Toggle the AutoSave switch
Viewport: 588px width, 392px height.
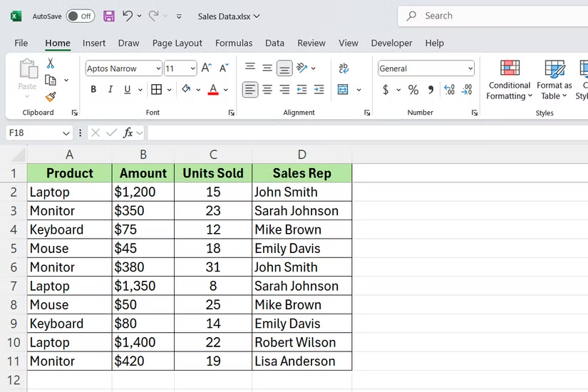80,16
